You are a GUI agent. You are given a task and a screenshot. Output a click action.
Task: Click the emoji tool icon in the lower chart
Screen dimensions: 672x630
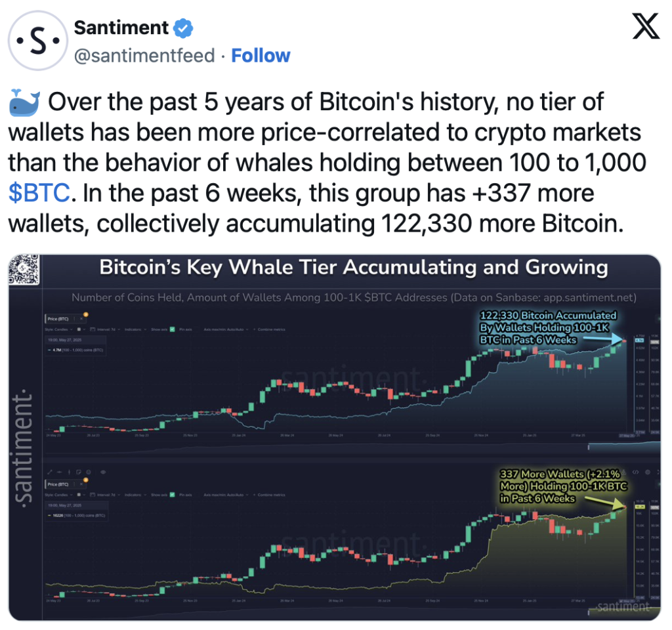(x=89, y=472)
